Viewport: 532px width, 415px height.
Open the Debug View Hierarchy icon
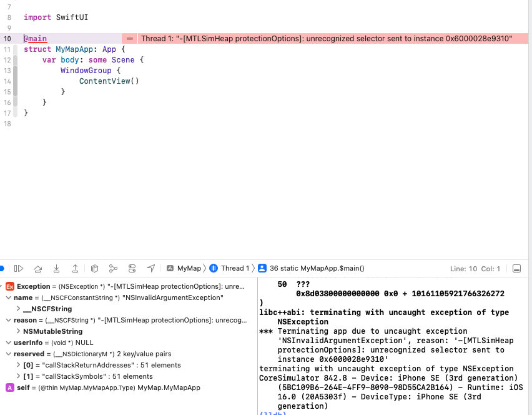(95, 269)
